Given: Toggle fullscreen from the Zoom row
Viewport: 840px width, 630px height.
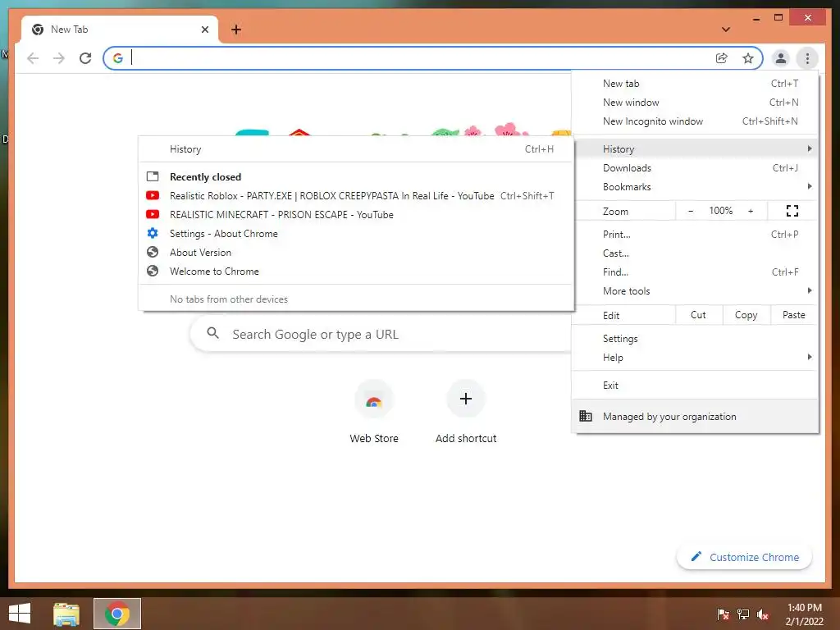Looking at the screenshot, I should (x=792, y=211).
